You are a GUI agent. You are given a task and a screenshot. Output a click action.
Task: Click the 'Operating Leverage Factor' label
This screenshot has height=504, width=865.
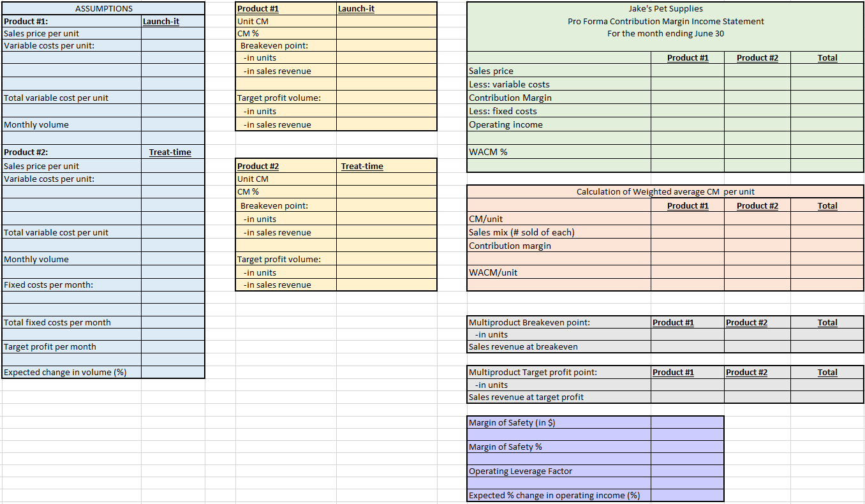pos(521,471)
